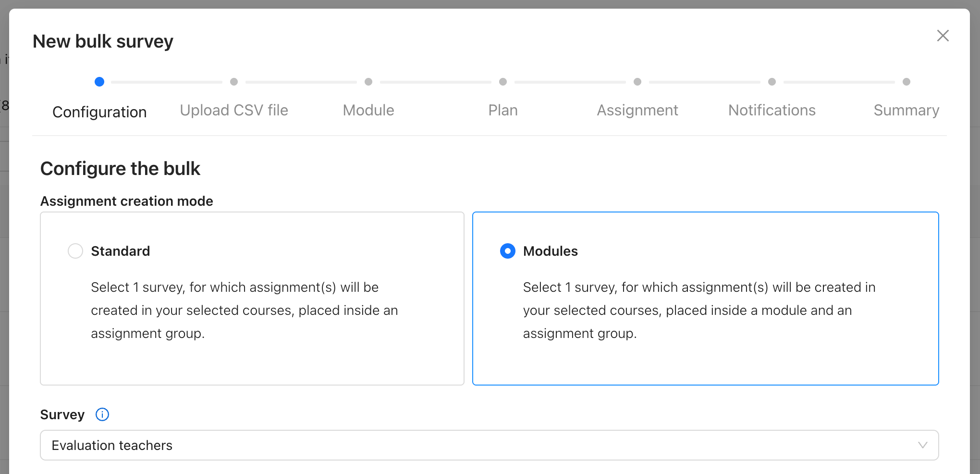Go to the Upload CSV file step
The height and width of the screenshot is (474, 980).
[x=234, y=110]
